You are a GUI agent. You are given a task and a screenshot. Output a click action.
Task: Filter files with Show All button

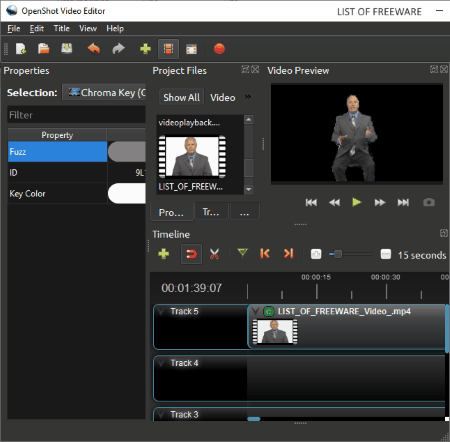click(x=181, y=97)
